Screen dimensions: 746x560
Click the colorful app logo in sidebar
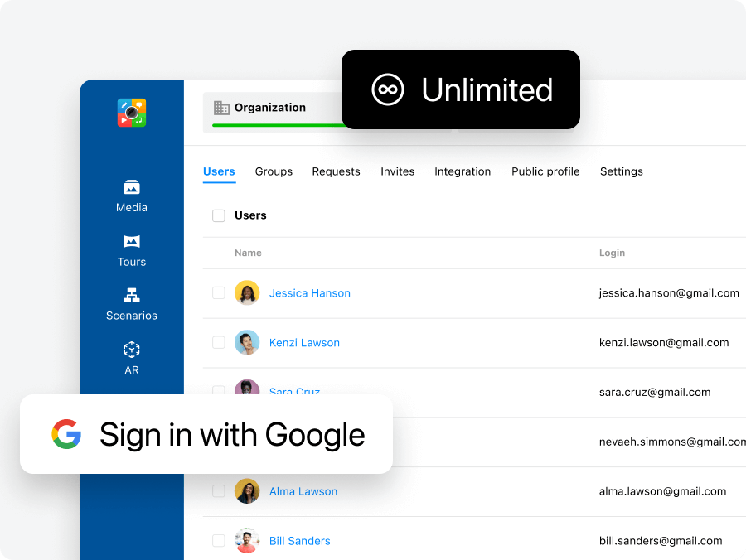pyautogui.click(x=131, y=113)
